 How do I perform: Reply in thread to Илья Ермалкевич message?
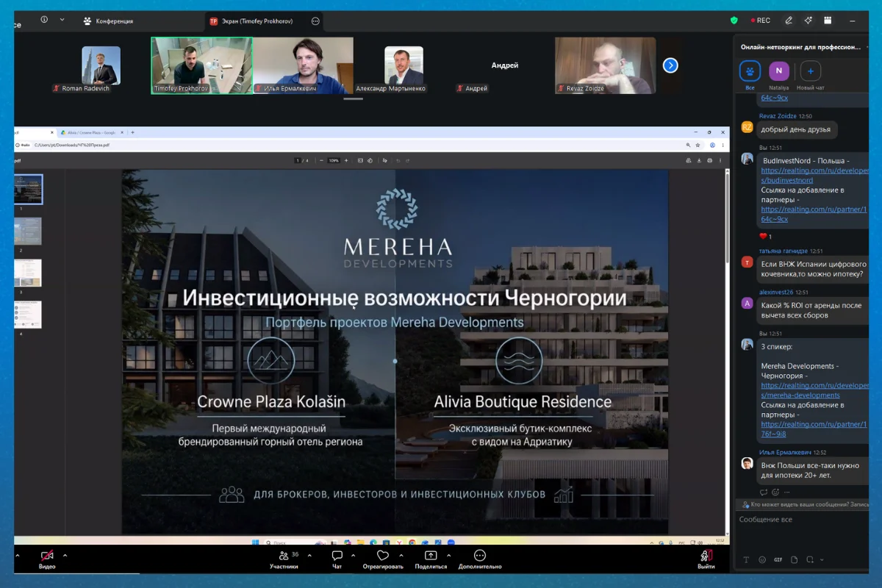pyautogui.click(x=764, y=492)
